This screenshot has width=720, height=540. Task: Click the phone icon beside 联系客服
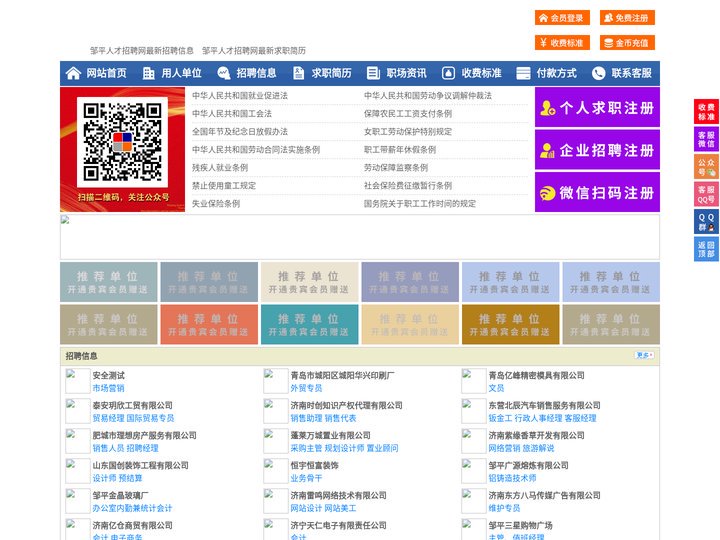click(x=598, y=73)
